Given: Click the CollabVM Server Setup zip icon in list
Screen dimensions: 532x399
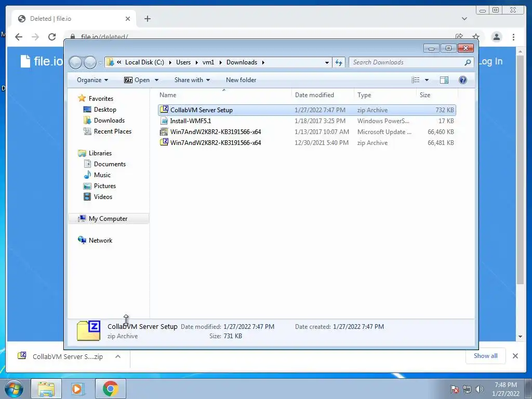Looking at the screenshot, I should click(x=164, y=110).
